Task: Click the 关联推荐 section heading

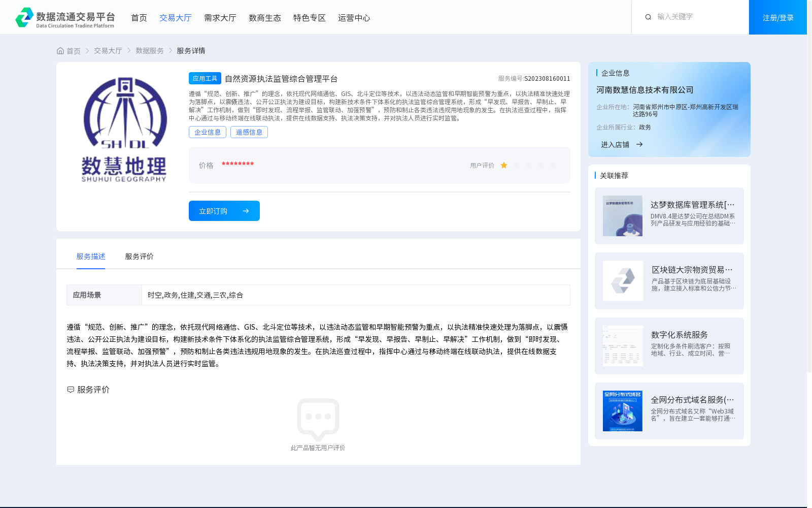Action: tap(614, 176)
